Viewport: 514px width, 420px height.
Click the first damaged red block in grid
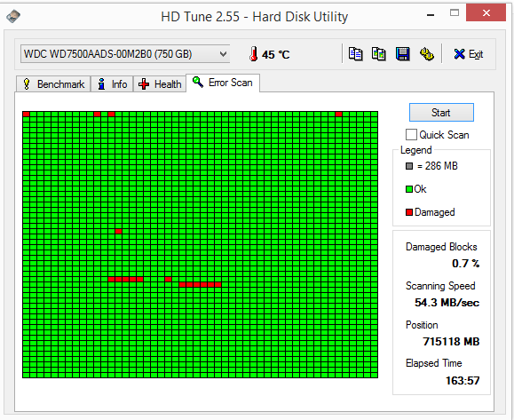pos(27,114)
